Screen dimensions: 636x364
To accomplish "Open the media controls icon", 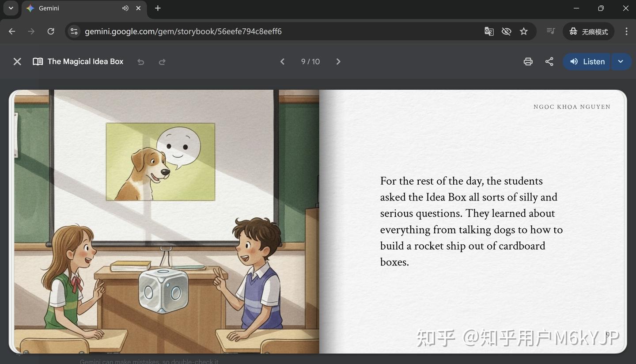I will click(x=551, y=31).
